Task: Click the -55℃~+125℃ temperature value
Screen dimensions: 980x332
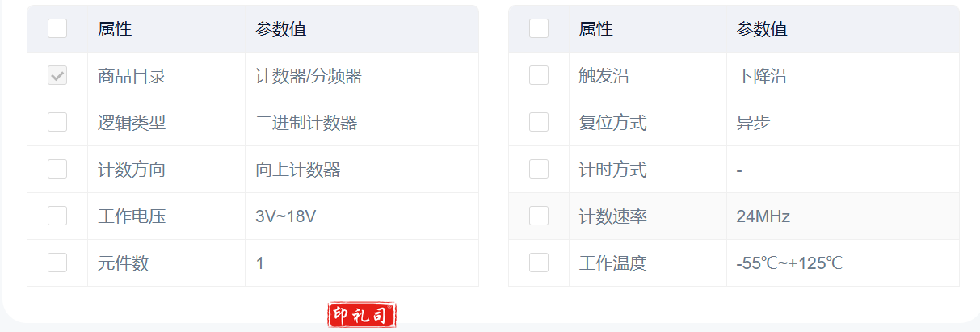Action: point(789,263)
